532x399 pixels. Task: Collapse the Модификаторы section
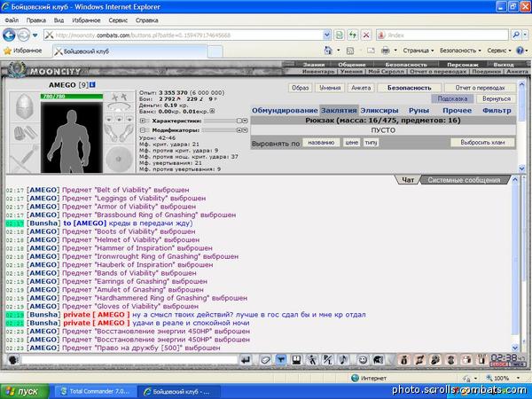(x=143, y=130)
